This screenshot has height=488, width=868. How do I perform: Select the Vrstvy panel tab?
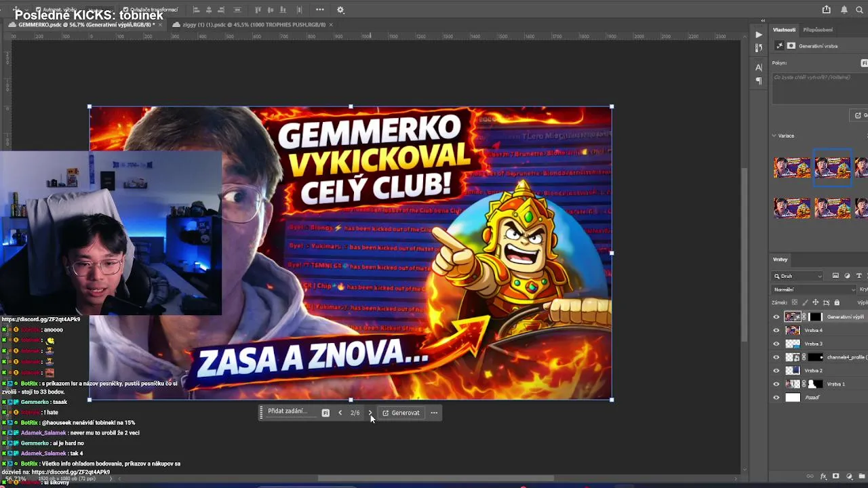(780, 260)
